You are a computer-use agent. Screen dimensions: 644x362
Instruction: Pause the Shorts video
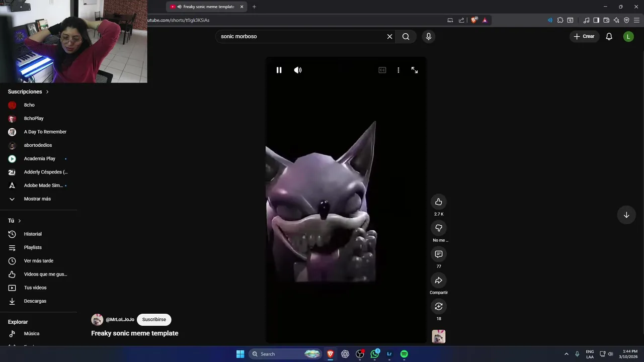click(279, 70)
